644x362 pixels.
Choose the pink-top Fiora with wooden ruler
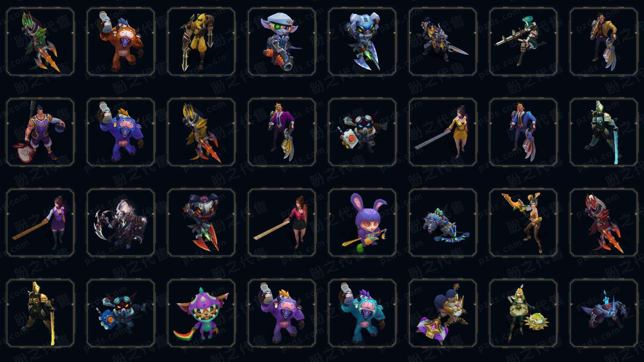coord(282,223)
